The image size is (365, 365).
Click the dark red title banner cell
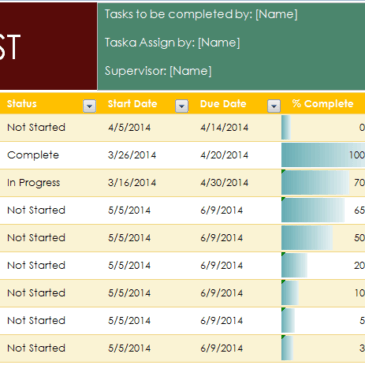click(x=48, y=46)
